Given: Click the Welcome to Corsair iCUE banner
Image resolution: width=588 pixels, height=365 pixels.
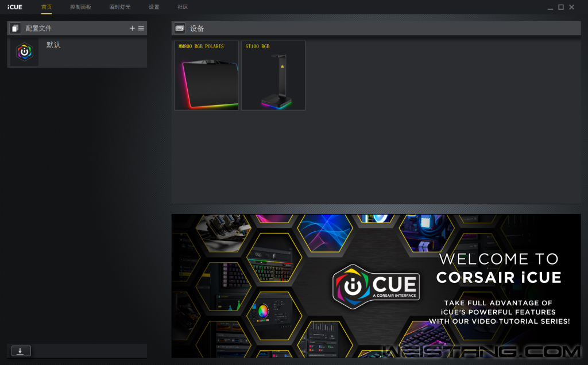Looking at the screenshot, I should click(x=376, y=286).
